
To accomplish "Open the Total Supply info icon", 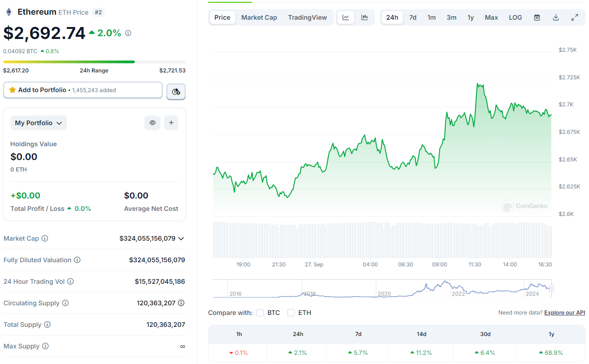I will click(47, 325).
